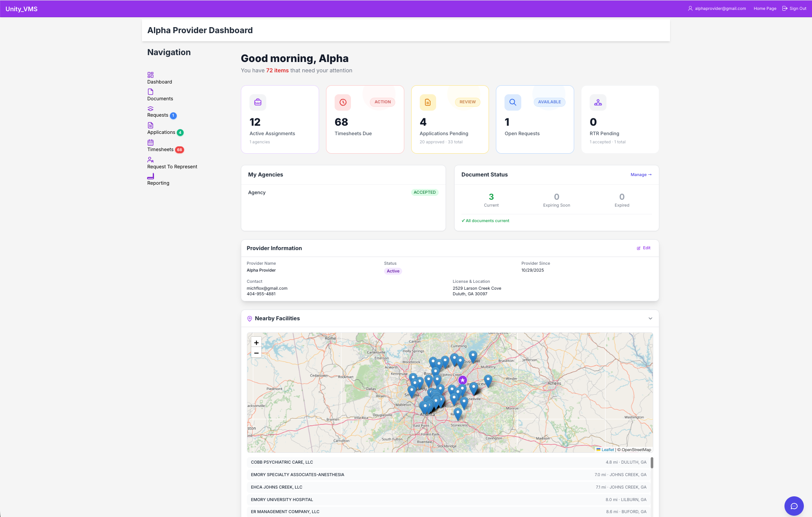Zoom in on the map with plus button

tap(256, 342)
